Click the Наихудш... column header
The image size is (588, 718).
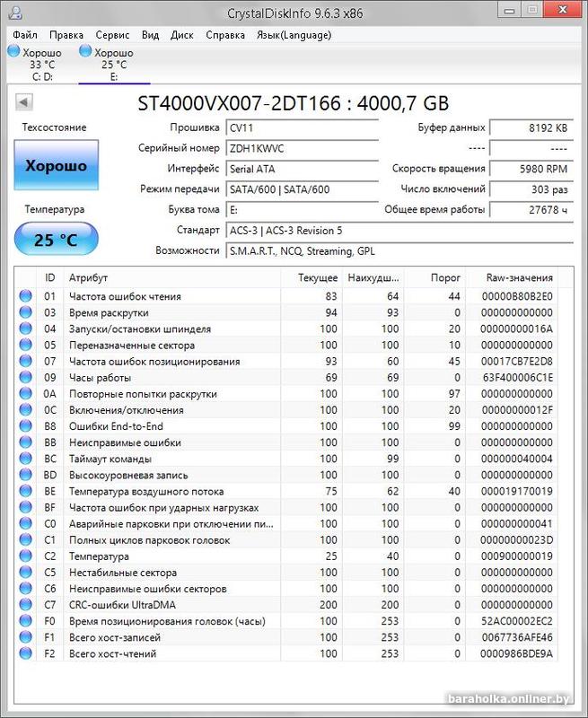pos(373,277)
